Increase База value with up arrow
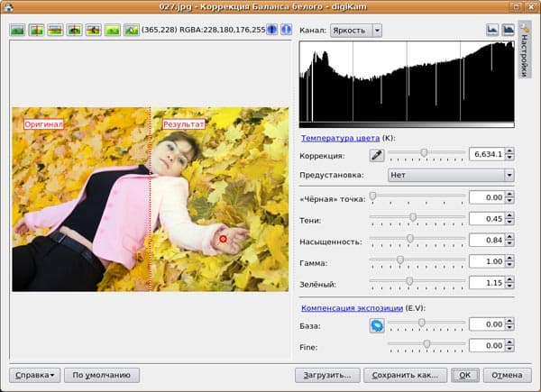 pos(509,321)
